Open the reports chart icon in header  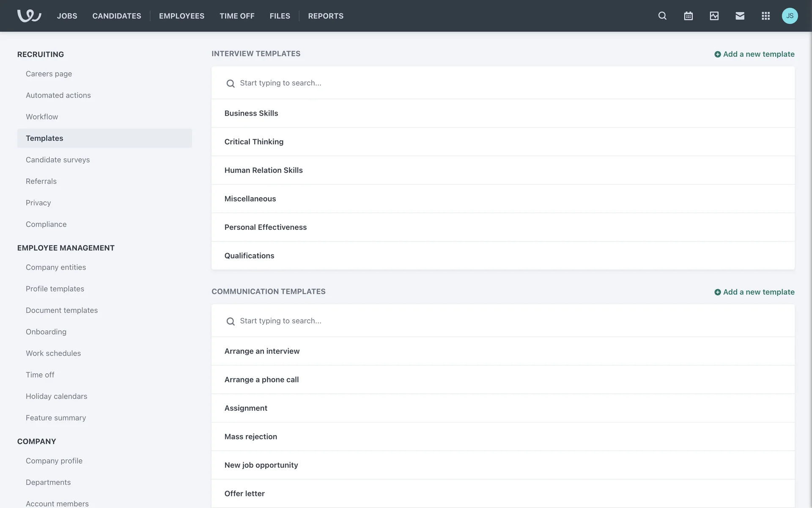(714, 16)
